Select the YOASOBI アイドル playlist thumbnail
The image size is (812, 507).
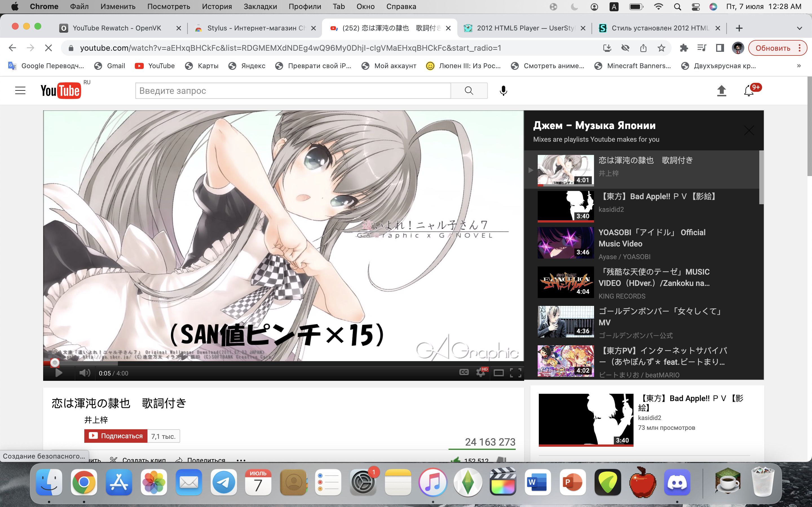(x=565, y=243)
